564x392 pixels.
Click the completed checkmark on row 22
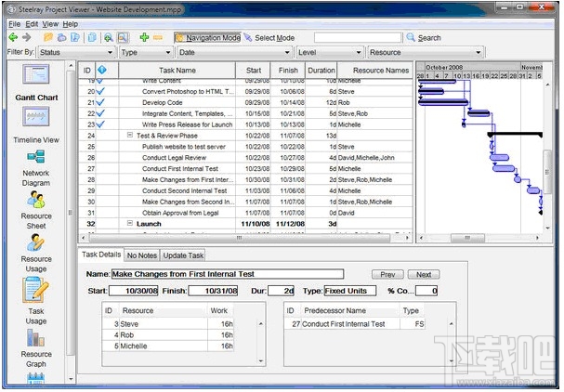[100, 113]
